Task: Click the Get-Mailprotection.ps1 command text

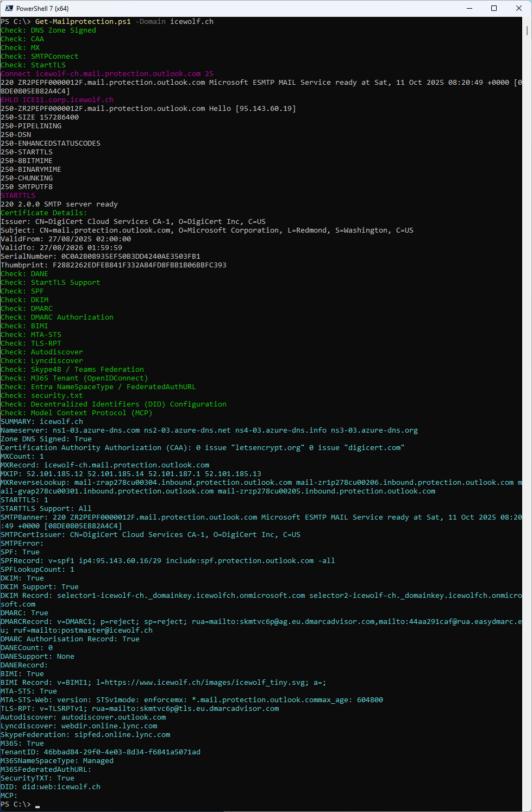Action: [x=83, y=22]
